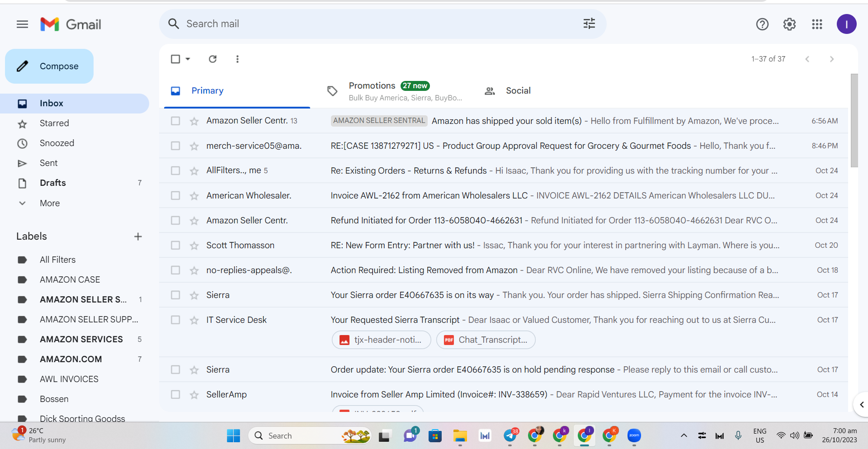Viewport: 868px width, 449px height.
Task: Open the Sent folder
Action: [75, 163]
